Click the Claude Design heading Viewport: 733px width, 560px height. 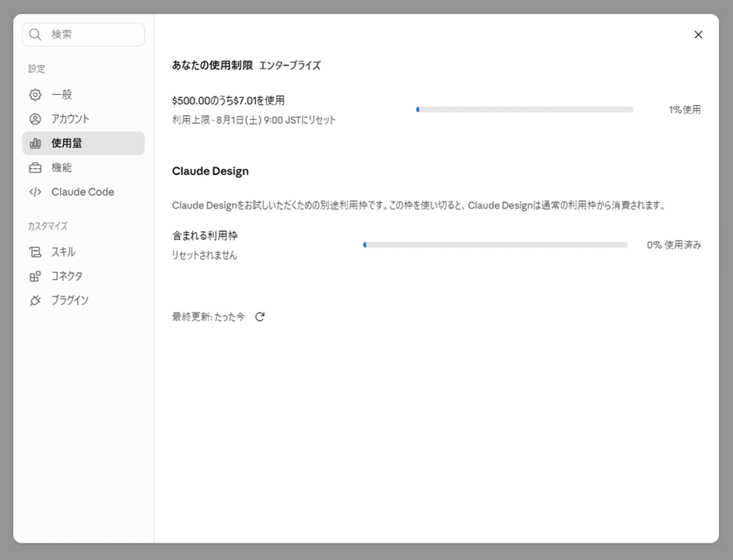[x=210, y=171]
